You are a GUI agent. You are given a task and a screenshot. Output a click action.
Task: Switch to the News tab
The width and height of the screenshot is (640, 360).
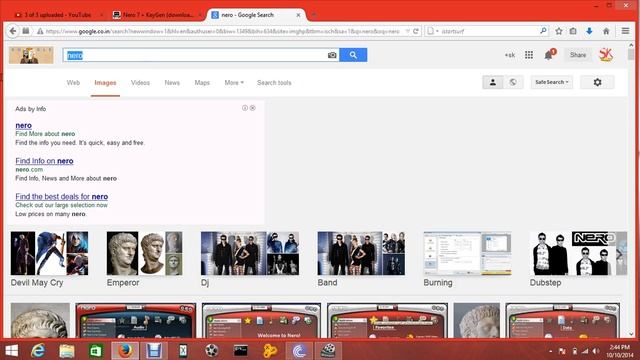[x=172, y=83]
